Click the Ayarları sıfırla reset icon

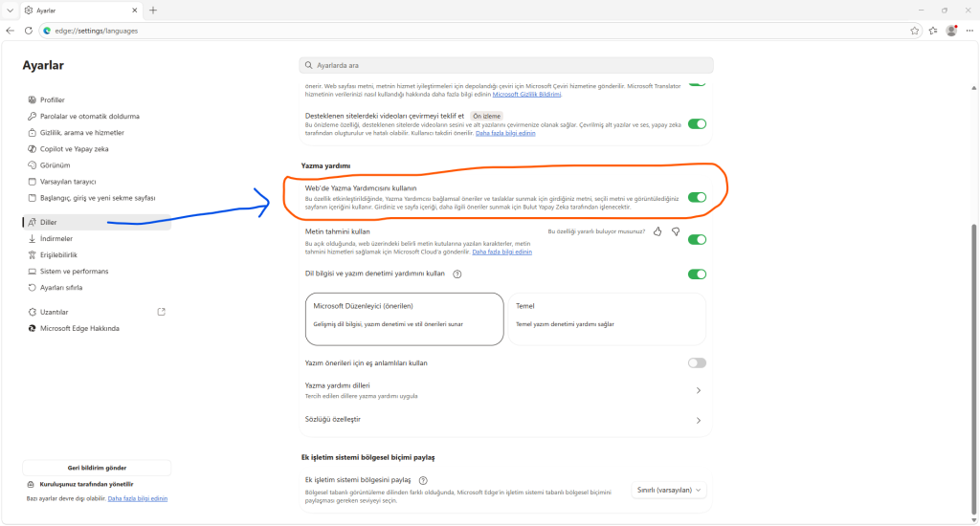(x=32, y=287)
